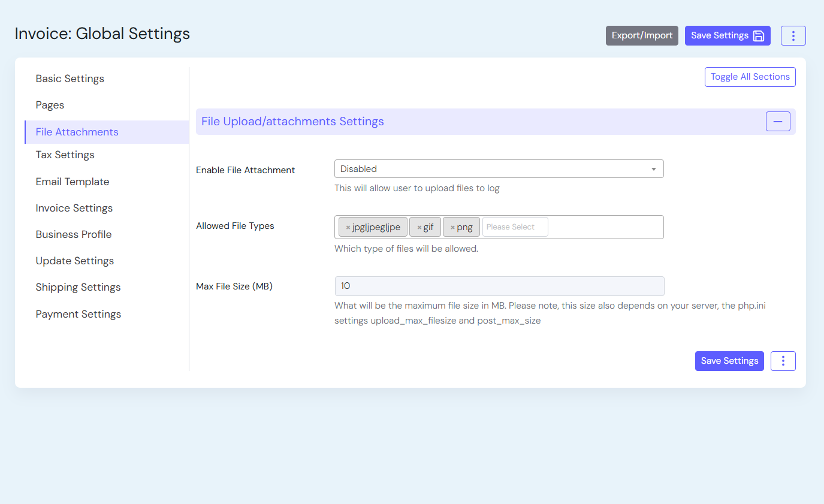Open the Allowed File Types select field
Screen dimensions: 824x504
coord(515,227)
